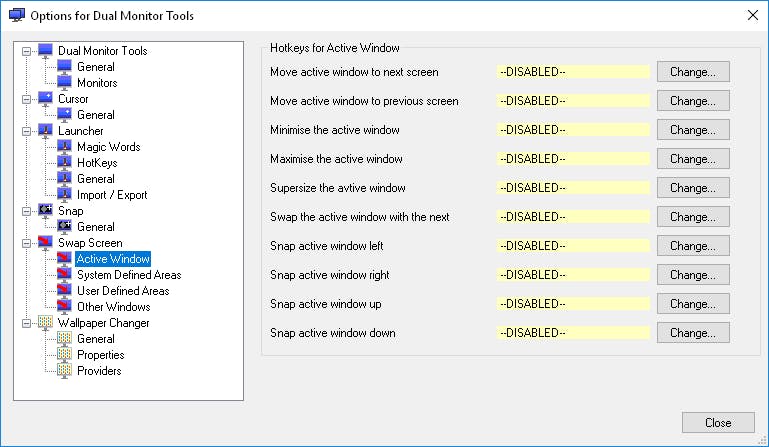
Task: Click the Cursor node icon
Action: [x=45, y=99]
